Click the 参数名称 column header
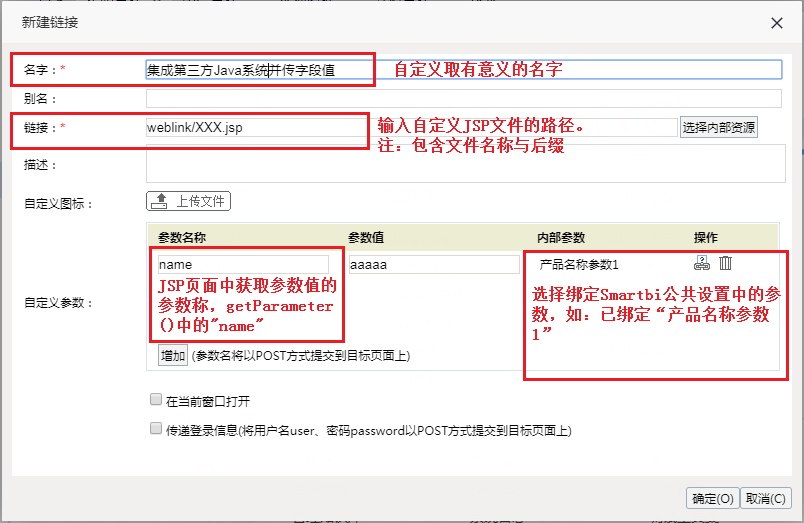Viewport: 804px width, 523px height. [182, 237]
